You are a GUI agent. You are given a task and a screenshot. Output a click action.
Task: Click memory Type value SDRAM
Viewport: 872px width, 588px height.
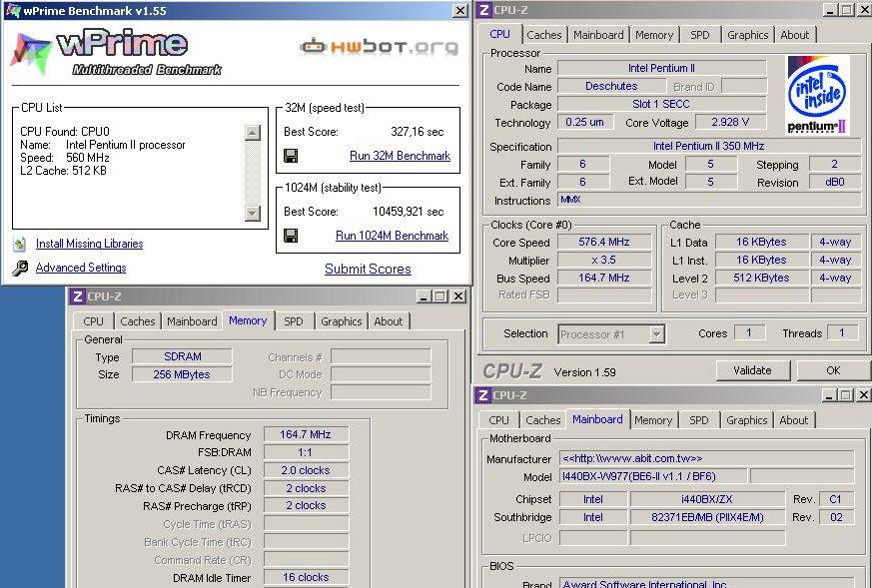[x=182, y=356]
